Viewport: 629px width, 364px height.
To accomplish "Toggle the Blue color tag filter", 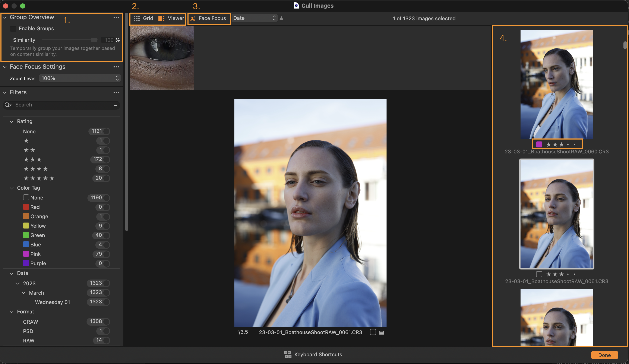I will pyautogui.click(x=107, y=245).
